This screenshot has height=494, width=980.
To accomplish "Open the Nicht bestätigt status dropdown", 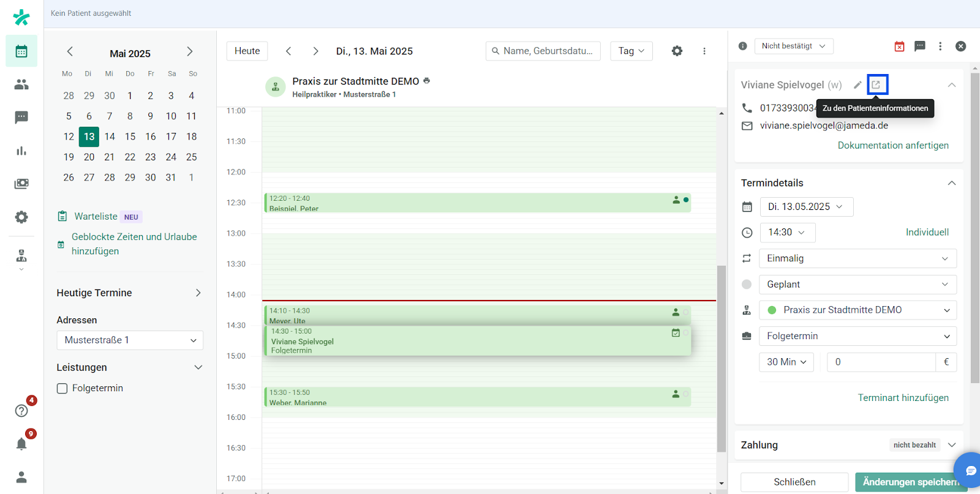I will click(793, 46).
